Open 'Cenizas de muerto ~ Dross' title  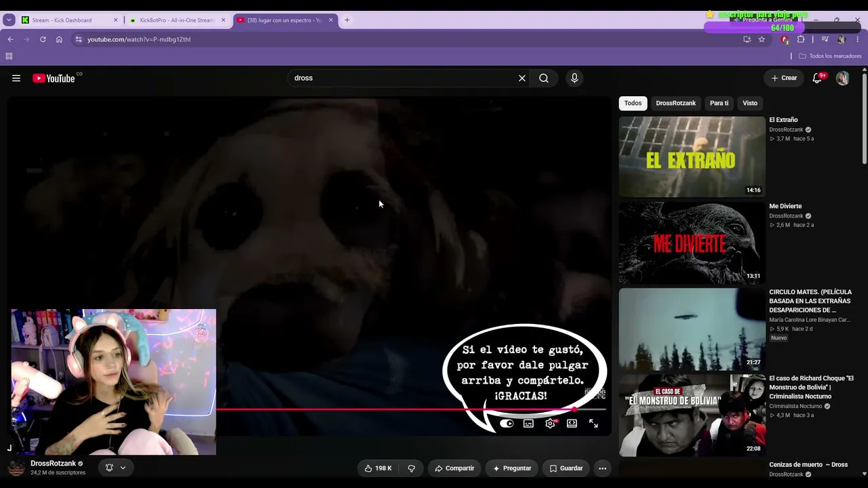tap(808, 464)
